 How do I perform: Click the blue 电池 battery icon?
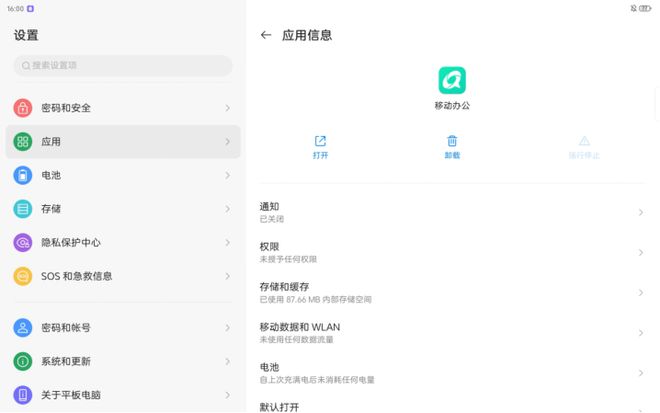(23, 175)
